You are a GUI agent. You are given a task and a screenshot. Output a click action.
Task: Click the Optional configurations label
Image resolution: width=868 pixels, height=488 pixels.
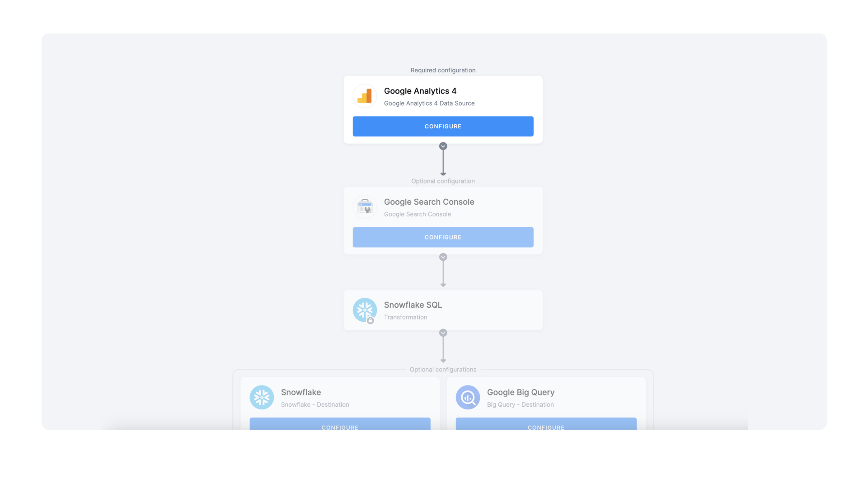tap(443, 369)
